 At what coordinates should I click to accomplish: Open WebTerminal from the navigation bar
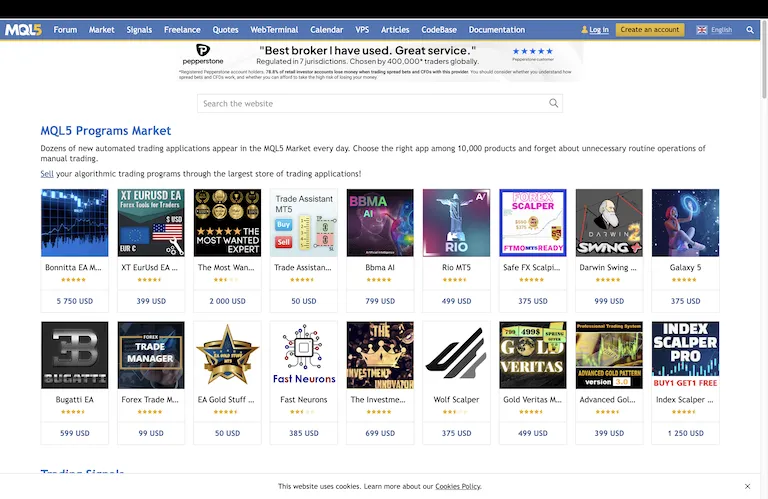[x=273, y=30]
